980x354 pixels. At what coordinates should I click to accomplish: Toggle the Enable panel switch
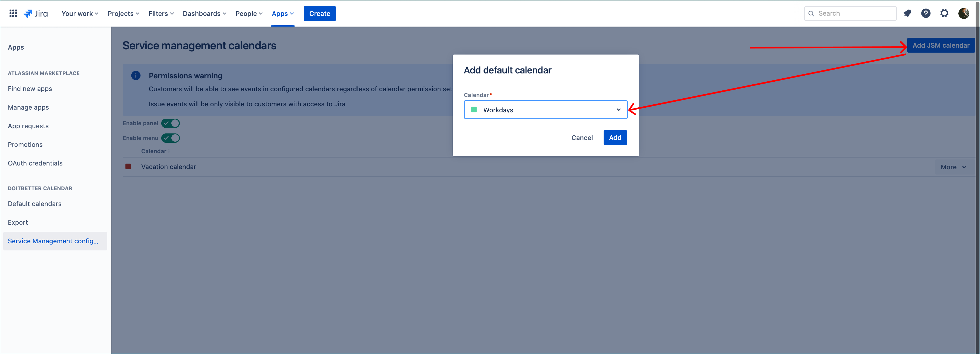coord(171,123)
